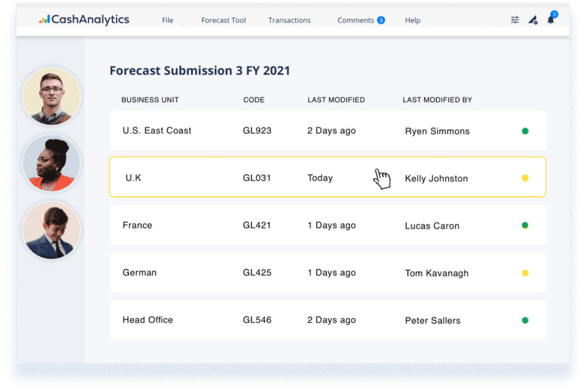This screenshot has height=392, width=586.
Task: Sort by CODE column header
Action: (254, 100)
